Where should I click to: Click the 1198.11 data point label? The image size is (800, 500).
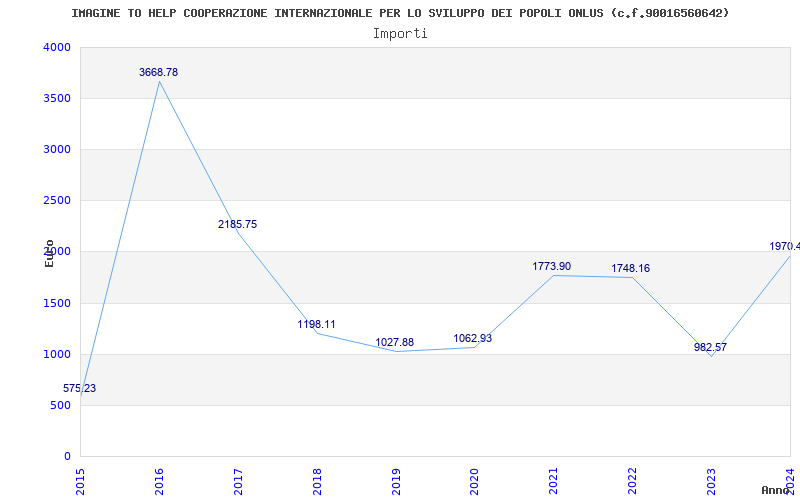[316, 324]
